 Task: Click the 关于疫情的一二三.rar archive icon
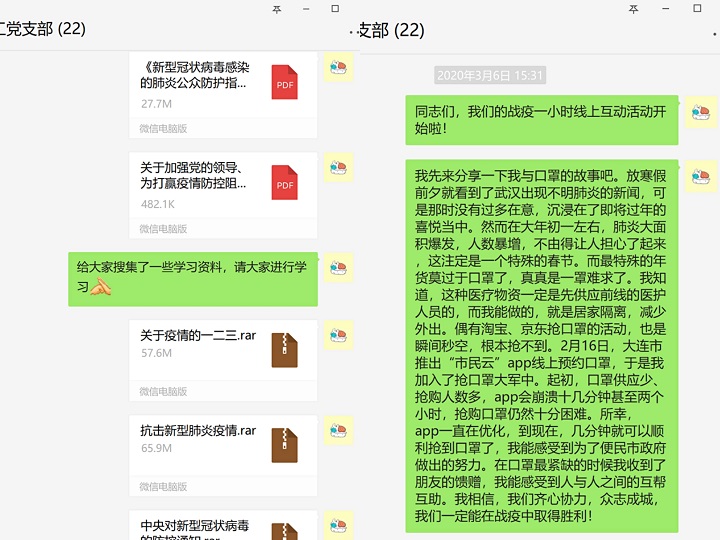(285, 349)
